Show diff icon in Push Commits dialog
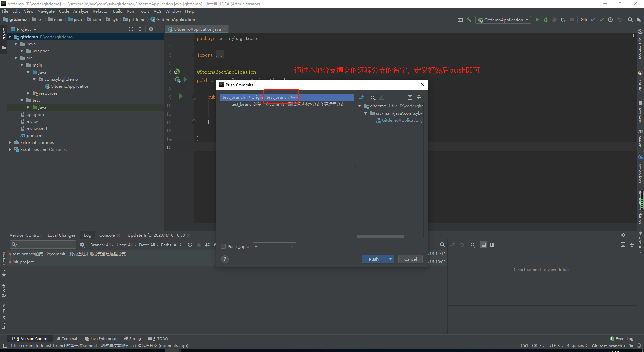 click(x=362, y=97)
